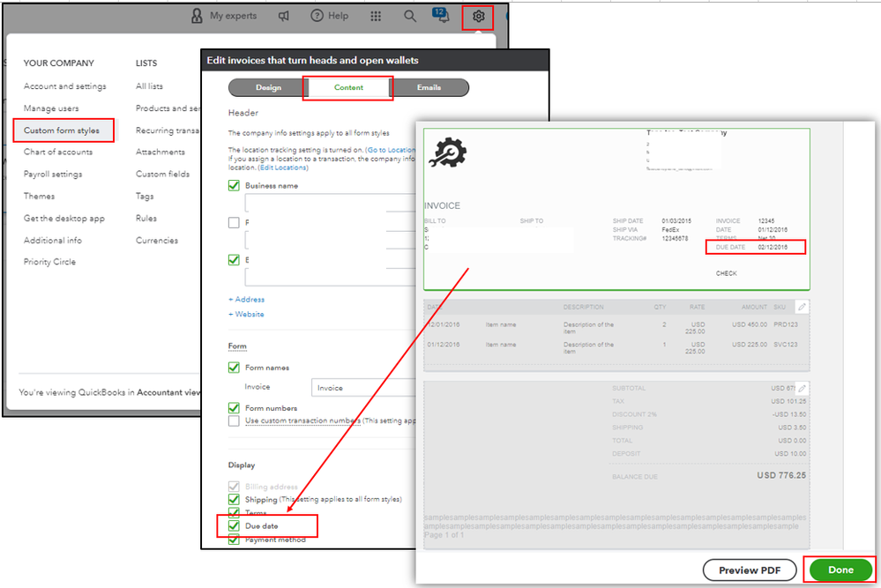Click the invoice line items table preview
881x588 pixels.
[x=616, y=335]
